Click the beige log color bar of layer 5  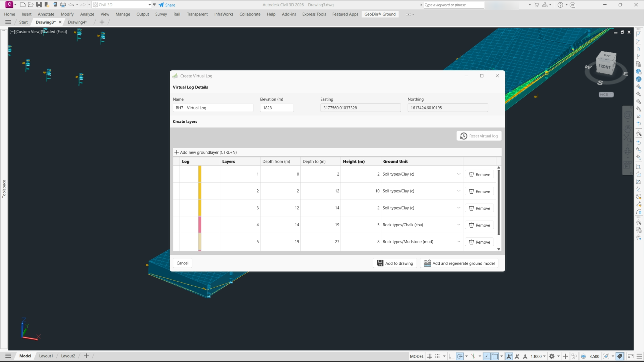point(200,242)
